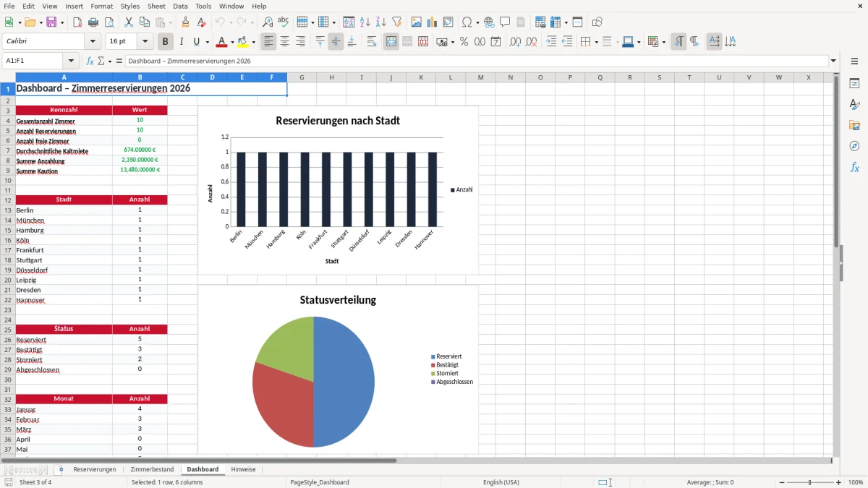Viewport: 868px width, 488px height.
Task: Open the Name Box dropdown arrow
Action: pos(71,61)
